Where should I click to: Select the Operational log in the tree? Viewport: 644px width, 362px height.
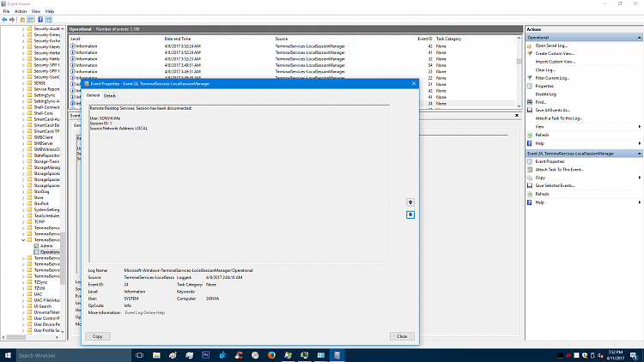pyautogui.click(x=49, y=252)
